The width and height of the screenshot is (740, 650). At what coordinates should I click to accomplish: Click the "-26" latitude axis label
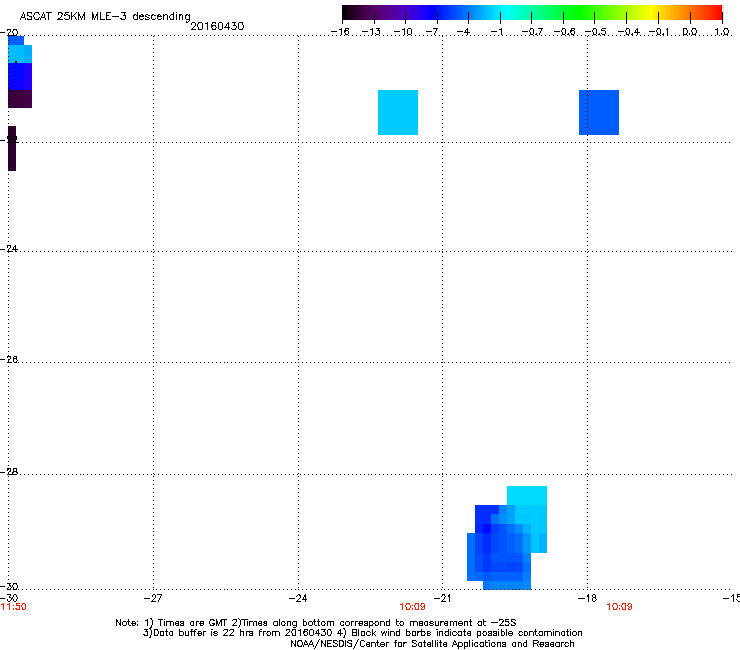coord(10,360)
